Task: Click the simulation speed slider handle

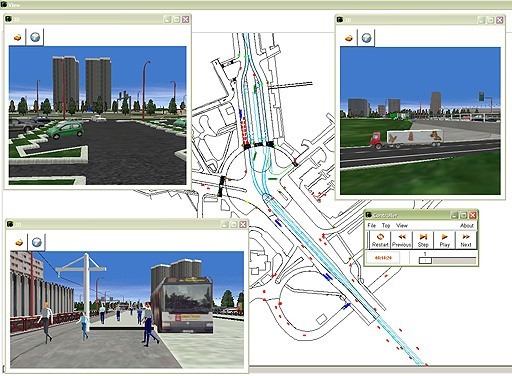Action: click(425, 261)
